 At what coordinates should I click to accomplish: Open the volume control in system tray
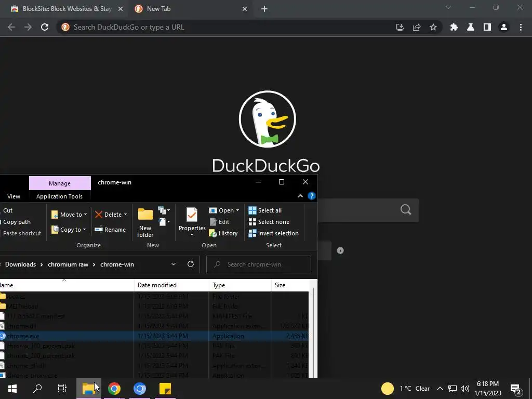click(465, 389)
